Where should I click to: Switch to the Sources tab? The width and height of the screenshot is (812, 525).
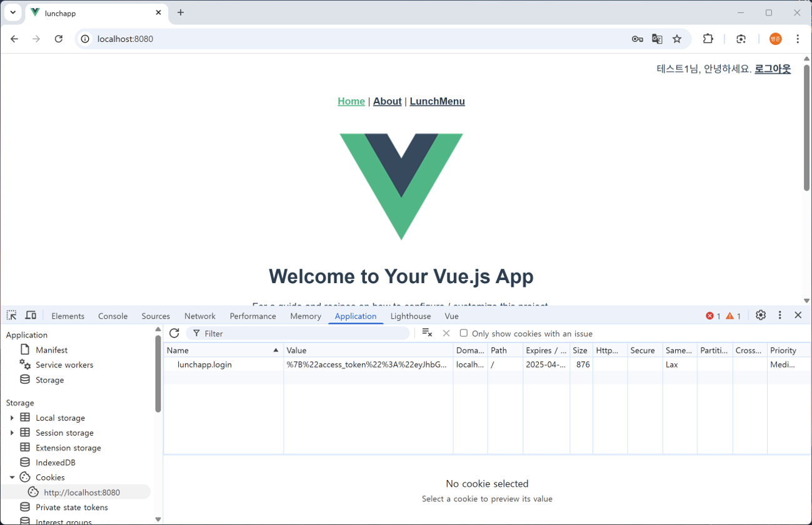tap(156, 316)
